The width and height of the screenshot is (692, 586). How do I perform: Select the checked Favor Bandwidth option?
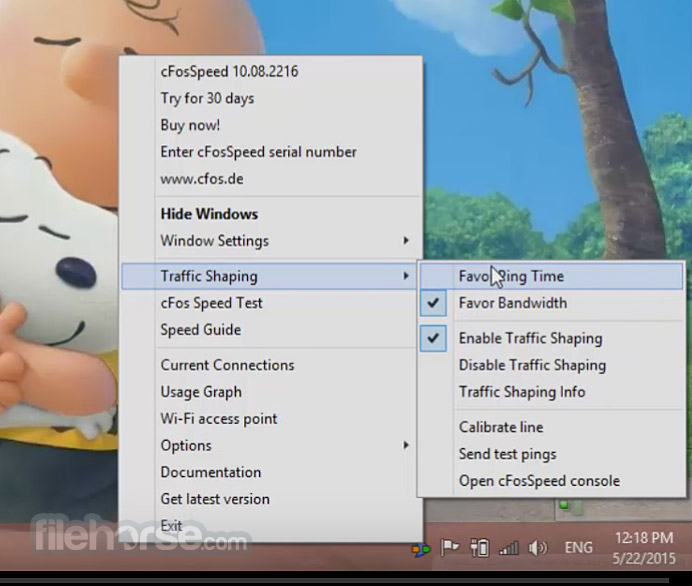(551, 303)
